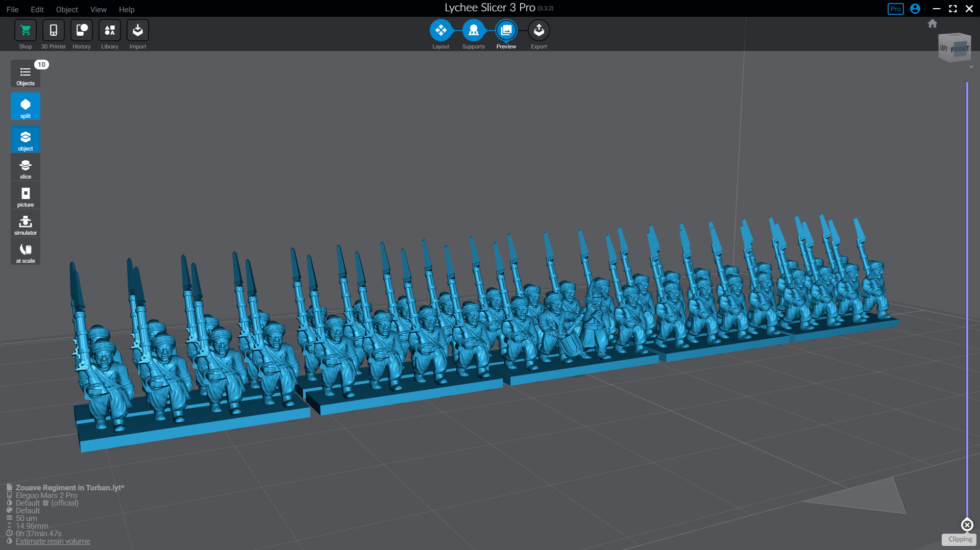Open the Shop
The image size is (980, 550).
click(x=25, y=34)
